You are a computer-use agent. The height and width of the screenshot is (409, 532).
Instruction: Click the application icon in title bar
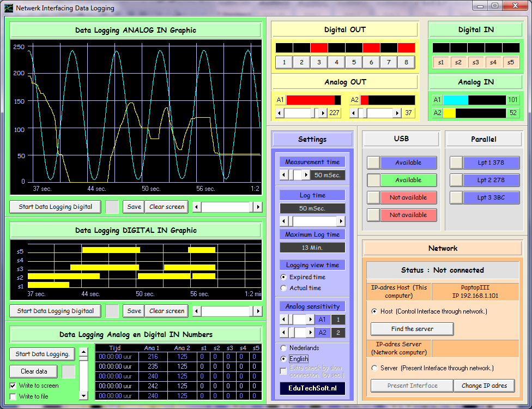tap(9, 8)
